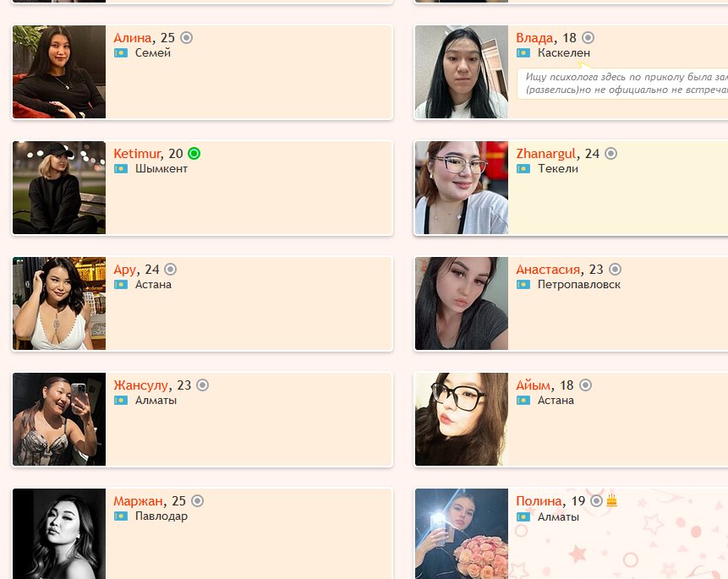Click the Kazakhstan flag icon beside Семей

point(121,53)
